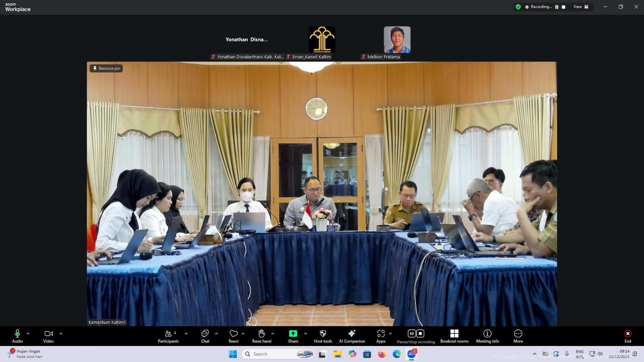Launch the AI Companion
644x362 pixels.
pyautogui.click(x=352, y=334)
